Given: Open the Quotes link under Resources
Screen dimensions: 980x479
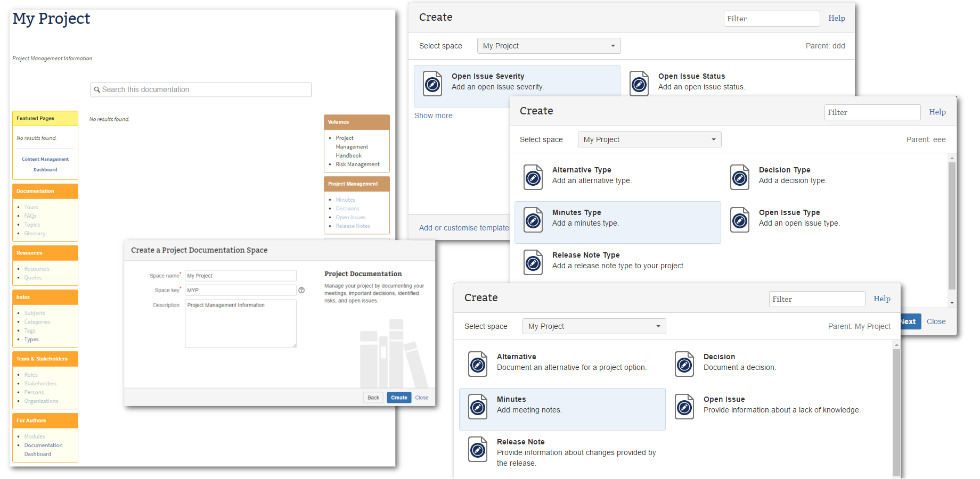Looking at the screenshot, I should [32, 278].
